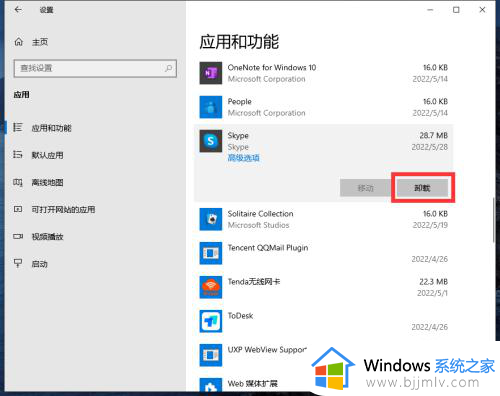Select the UXP WebView Support name
The image size is (500, 396).
pos(267,350)
